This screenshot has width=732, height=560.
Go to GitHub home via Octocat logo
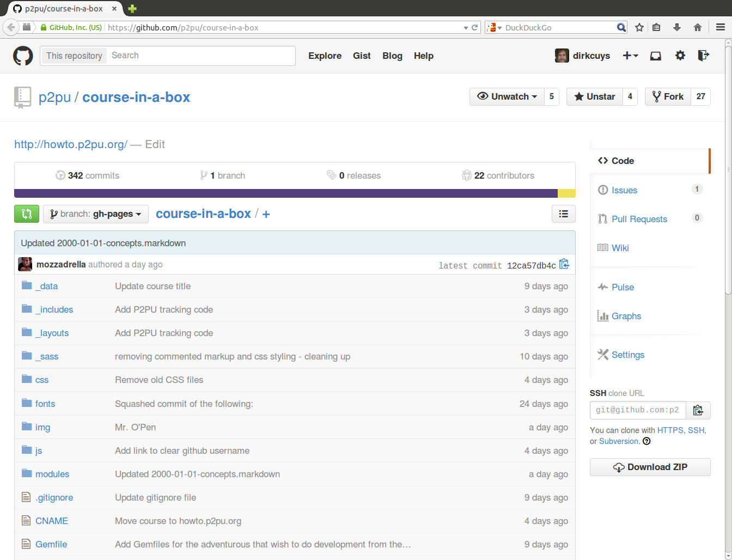point(23,56)
